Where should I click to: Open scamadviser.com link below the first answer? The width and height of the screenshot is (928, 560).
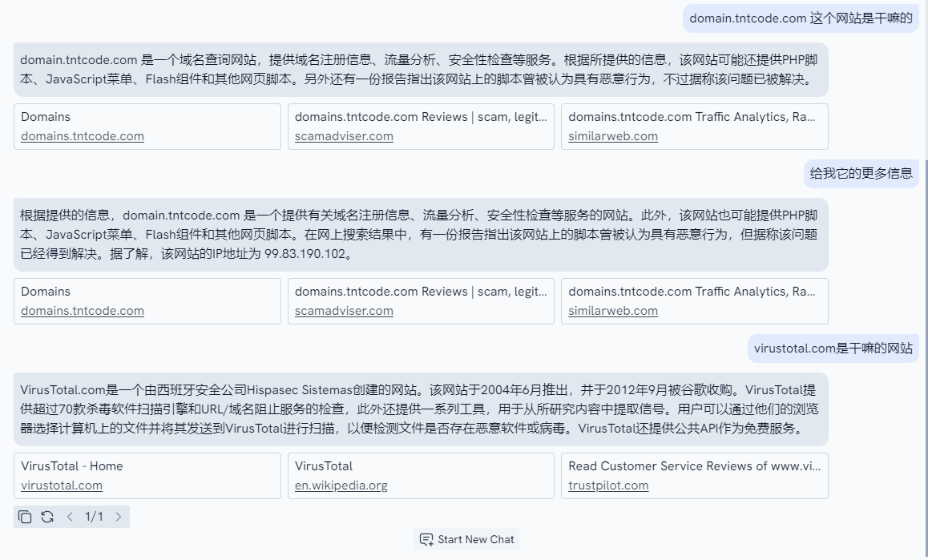coord(344,136)
